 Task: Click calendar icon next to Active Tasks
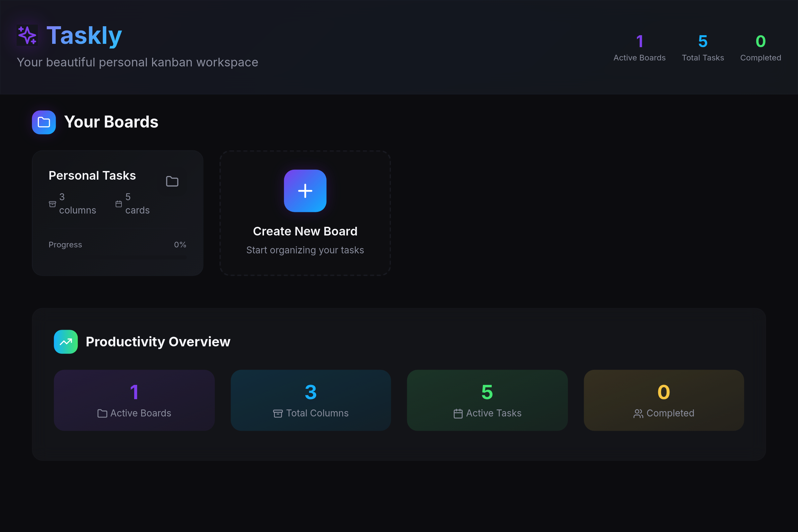coord(458,413)
